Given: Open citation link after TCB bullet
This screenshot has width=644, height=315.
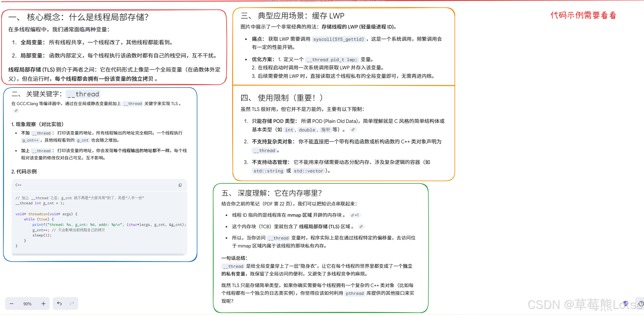Looking at the screenshot, I should pyautogui.click(x=361, y=226).
